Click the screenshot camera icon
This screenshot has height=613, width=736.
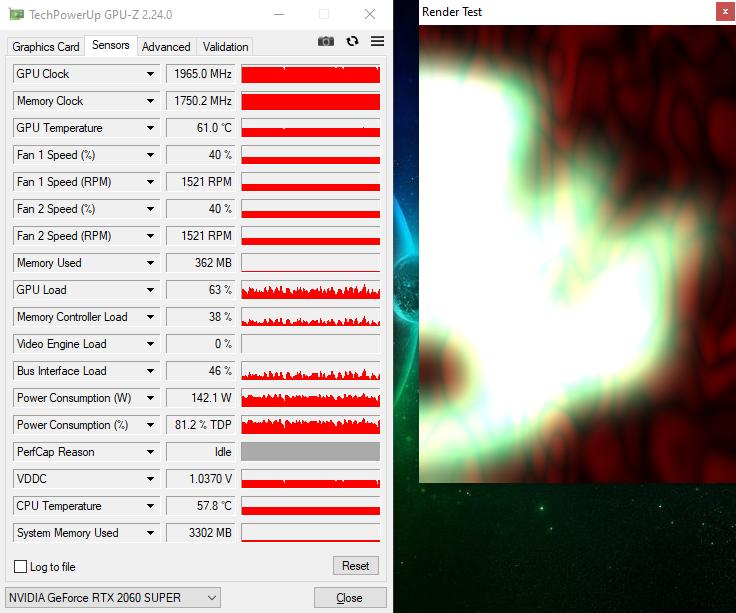pyautogui.click(x=326, y=41)
